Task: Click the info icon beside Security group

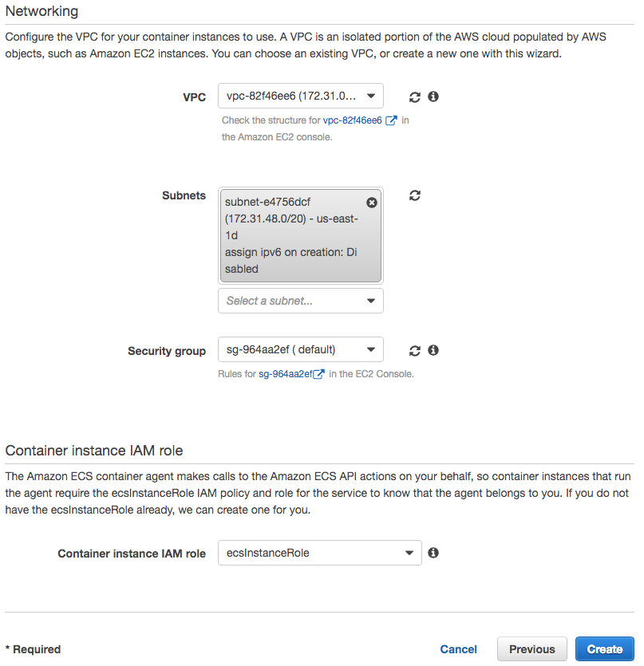Action: tap(433, 349)
